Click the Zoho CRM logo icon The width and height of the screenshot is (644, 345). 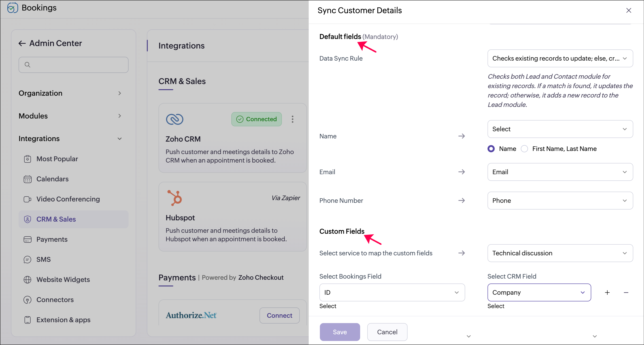[174, 119]
